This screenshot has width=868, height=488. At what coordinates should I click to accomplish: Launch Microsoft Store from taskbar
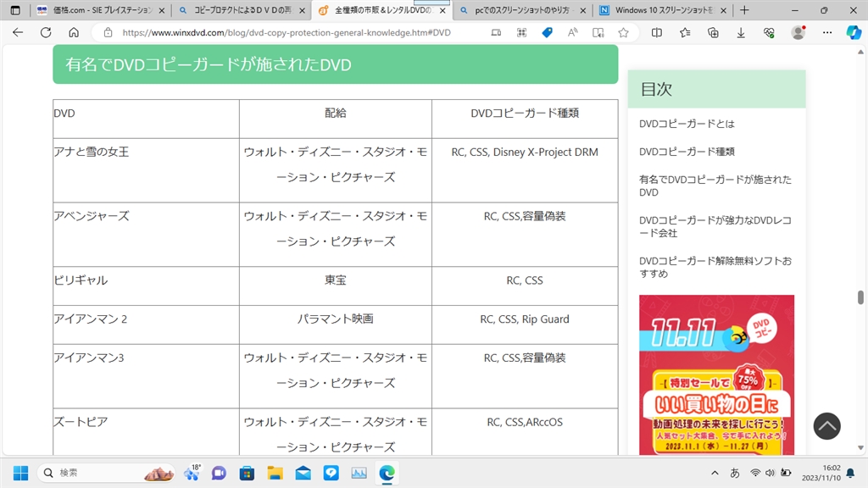[247, 473]
